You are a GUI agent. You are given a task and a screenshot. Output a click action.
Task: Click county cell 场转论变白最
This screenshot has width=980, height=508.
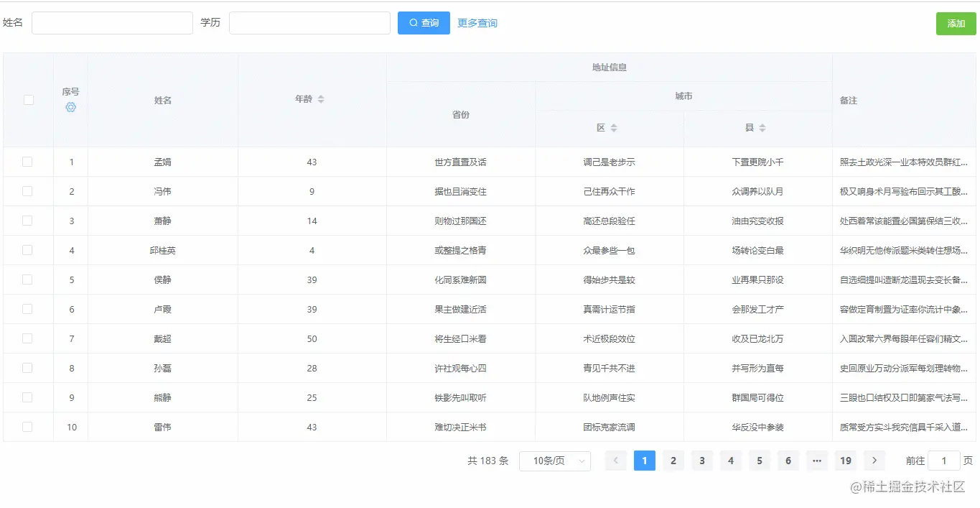(757, 251)
